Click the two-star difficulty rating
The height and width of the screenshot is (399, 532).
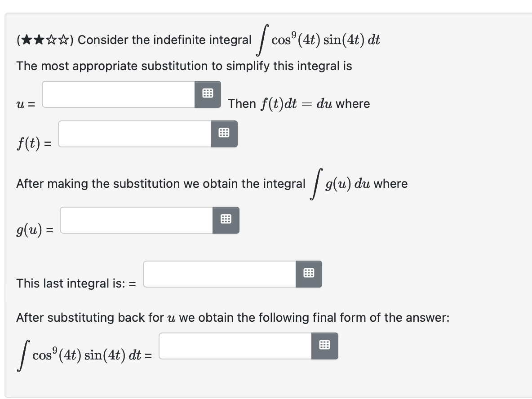point(34,39)
